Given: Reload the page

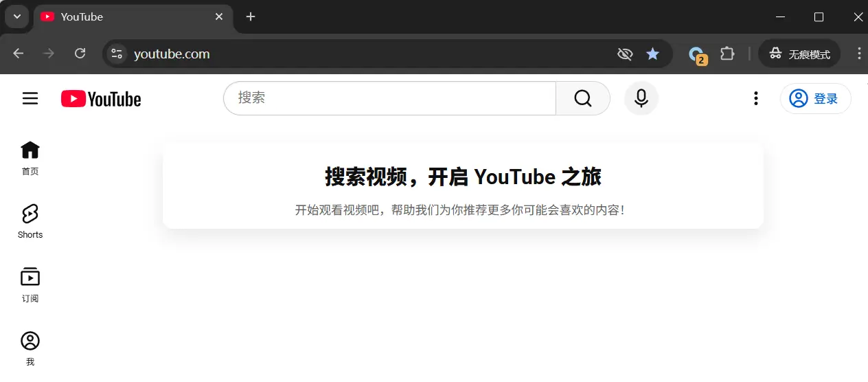Looking at the screenshot, I should coord(80,54).
